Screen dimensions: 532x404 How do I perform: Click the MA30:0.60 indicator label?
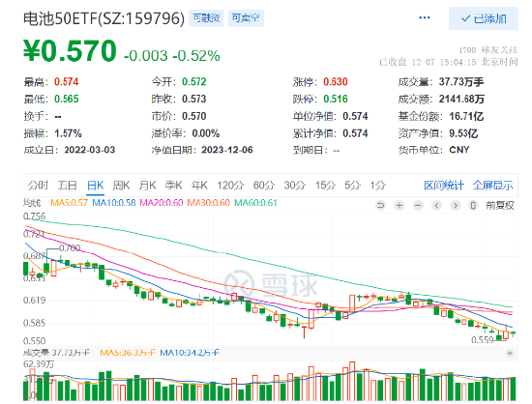pos(209,203)
